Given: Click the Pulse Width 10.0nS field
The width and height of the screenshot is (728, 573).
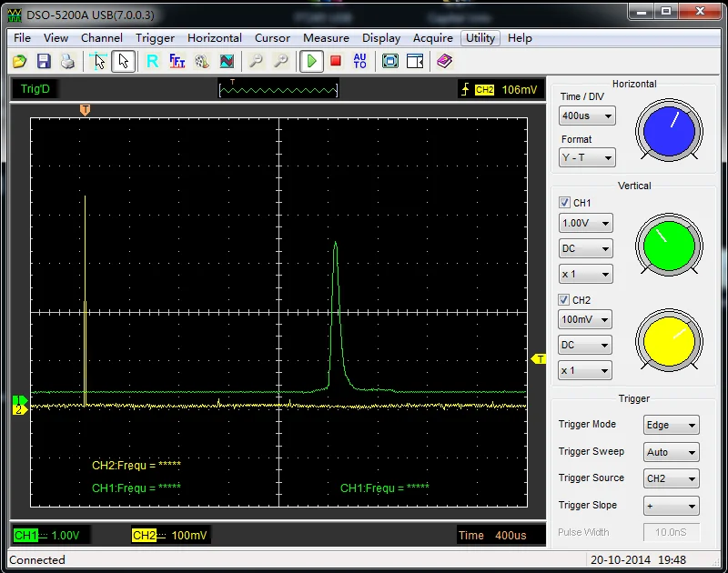Looking at the screenshot, I should (x=671, y=532).
